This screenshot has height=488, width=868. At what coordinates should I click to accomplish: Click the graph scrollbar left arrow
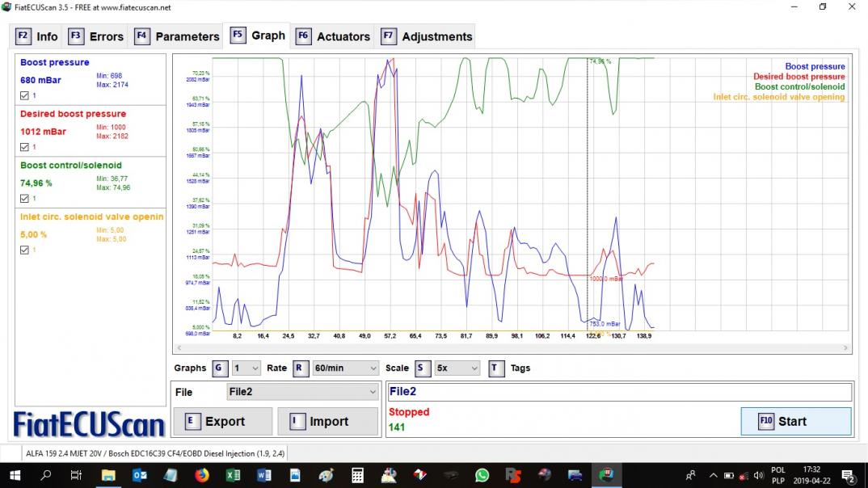tap(179, 348)
